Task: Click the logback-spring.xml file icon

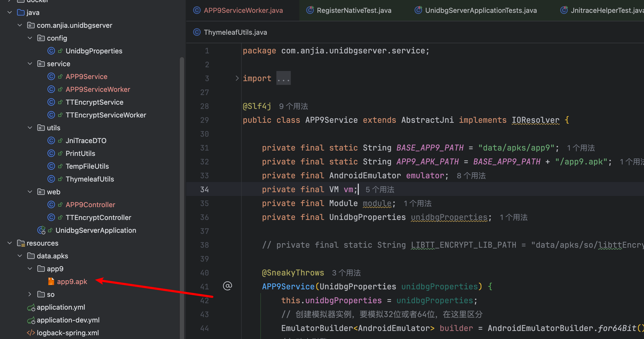Action: [x=31, y=333]
